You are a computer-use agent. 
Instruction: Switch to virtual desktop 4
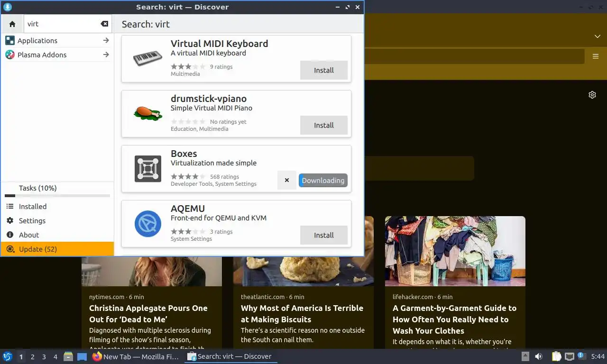coord(55,357)
